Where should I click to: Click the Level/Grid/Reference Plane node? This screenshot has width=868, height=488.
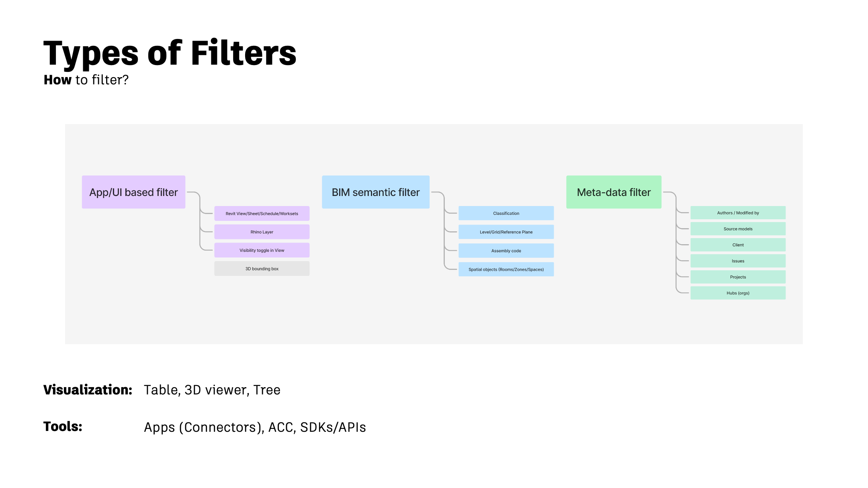[506, 232]
